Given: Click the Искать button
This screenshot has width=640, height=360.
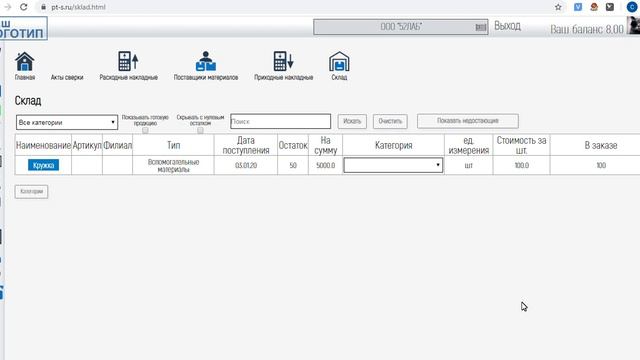Looking at the screenshot, I should click(352, 121).
